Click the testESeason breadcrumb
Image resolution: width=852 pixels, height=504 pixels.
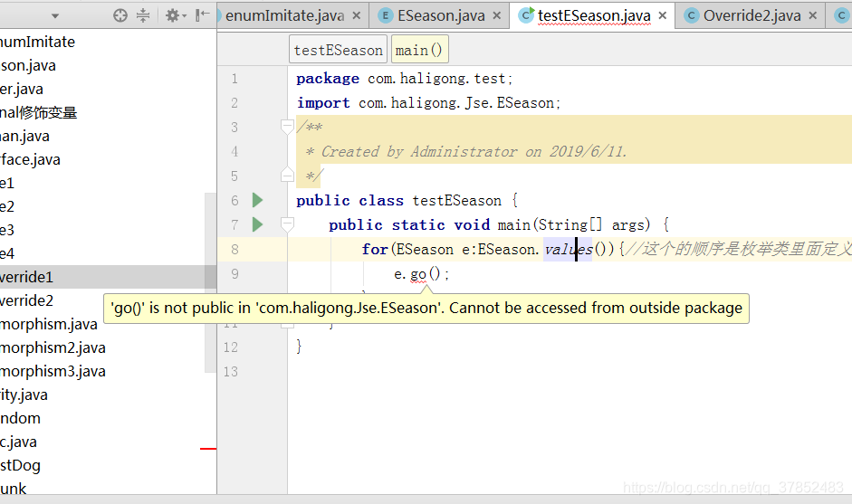[x=338, y=50]
